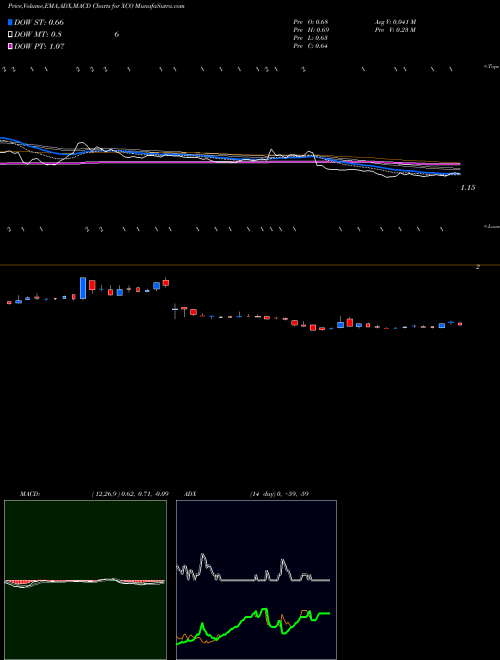
Task: Click the MACD: panel title
Action: tap(30, 494)
